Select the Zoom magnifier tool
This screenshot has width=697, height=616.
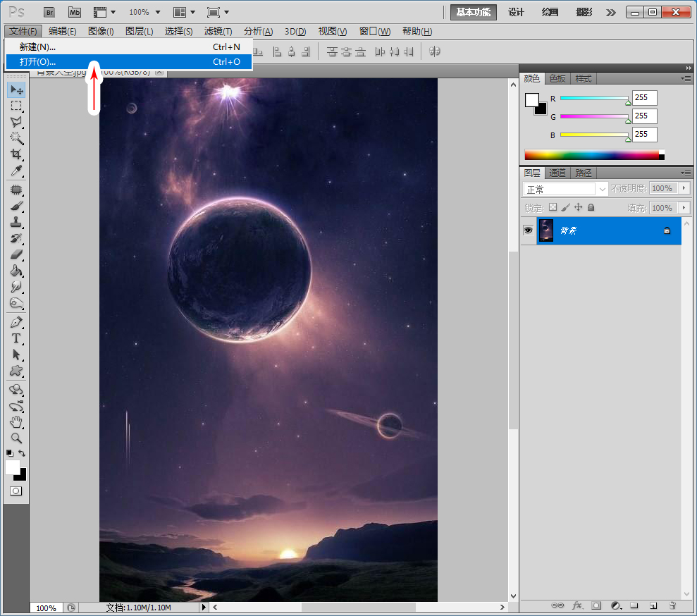[16, 438]
